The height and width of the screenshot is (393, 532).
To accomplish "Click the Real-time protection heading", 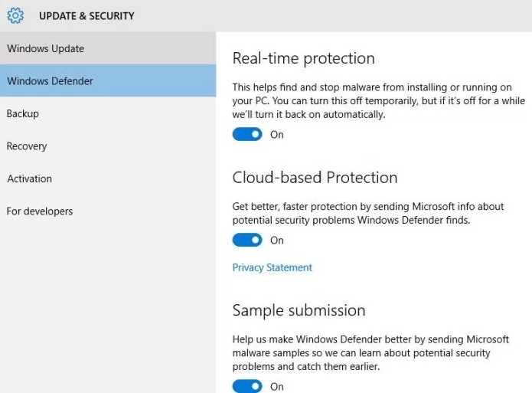I will 304,58.
